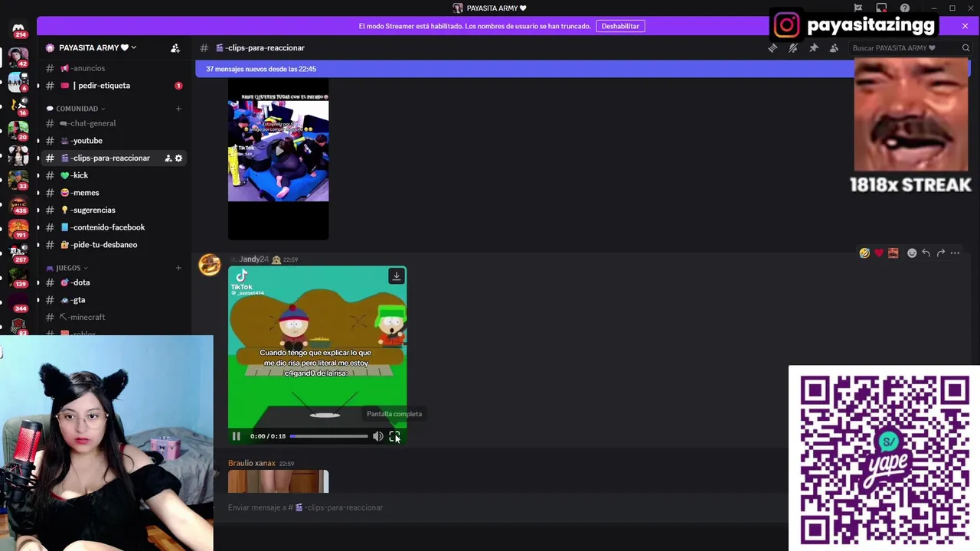Image resolution: width=980 pixels, height=551 pixels.
Task: Open the gta channel
Action: (x=113, y=300)
